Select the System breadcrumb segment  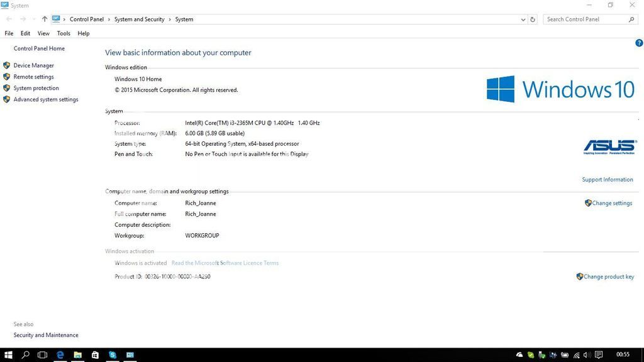(184, 19)
